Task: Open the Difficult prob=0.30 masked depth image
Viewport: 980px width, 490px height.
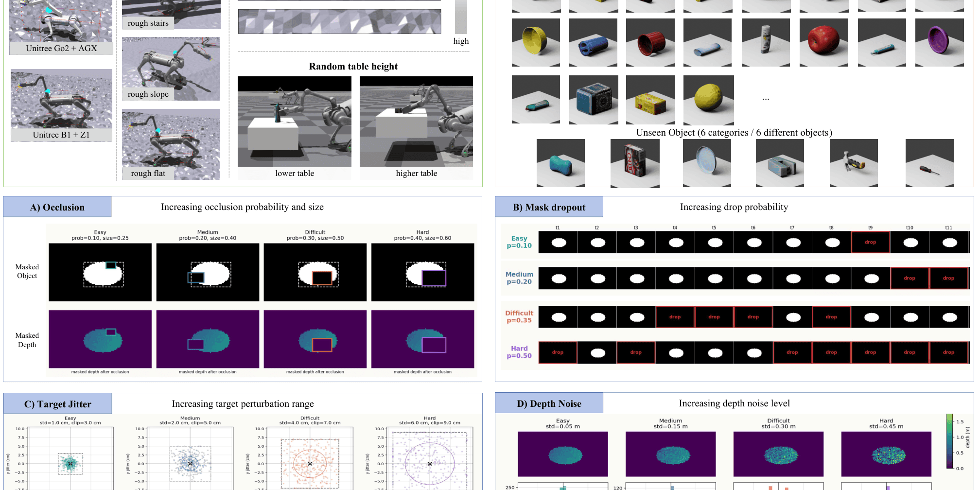Action: (x=315, y=339)
